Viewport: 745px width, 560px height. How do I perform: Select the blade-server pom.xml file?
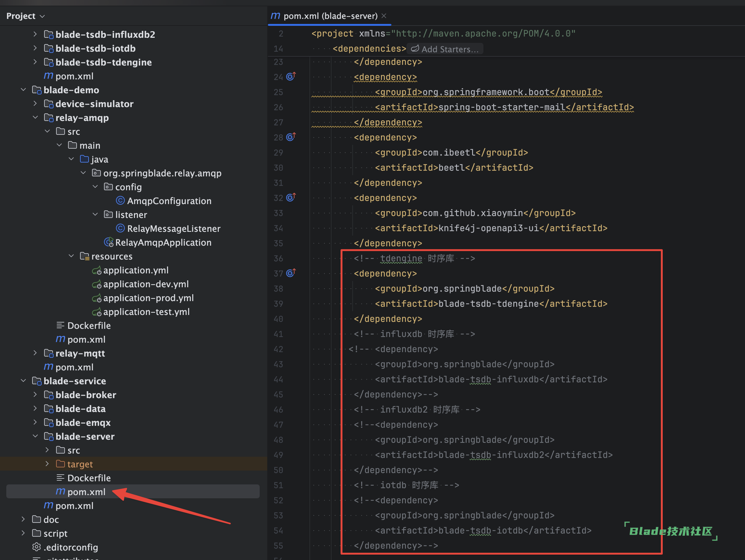click(133, 491)
